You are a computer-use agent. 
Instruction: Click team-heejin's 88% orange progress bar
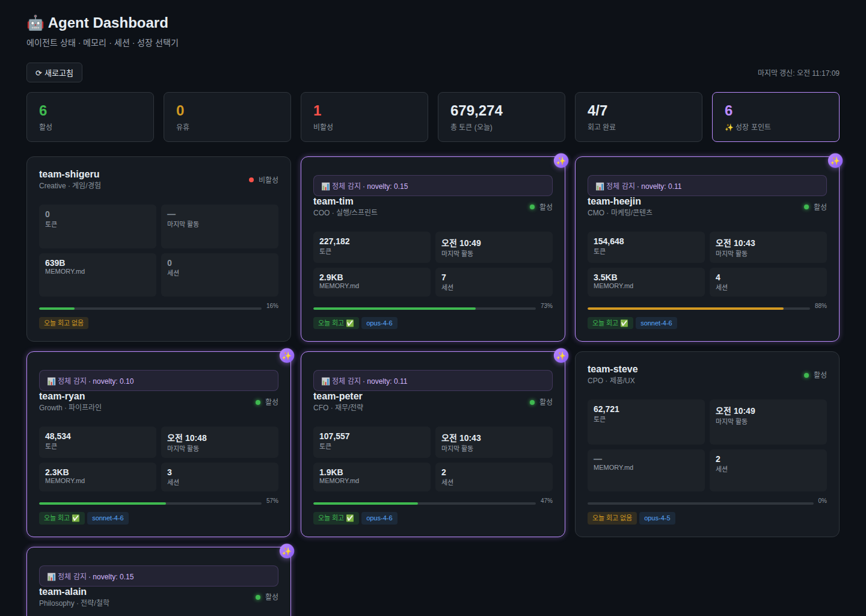686,309
